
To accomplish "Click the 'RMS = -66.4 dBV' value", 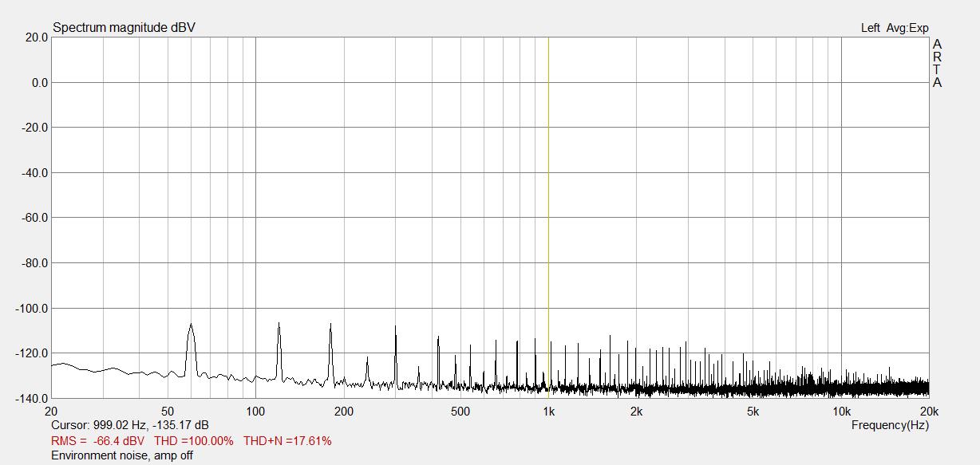I will click(97, 440).
